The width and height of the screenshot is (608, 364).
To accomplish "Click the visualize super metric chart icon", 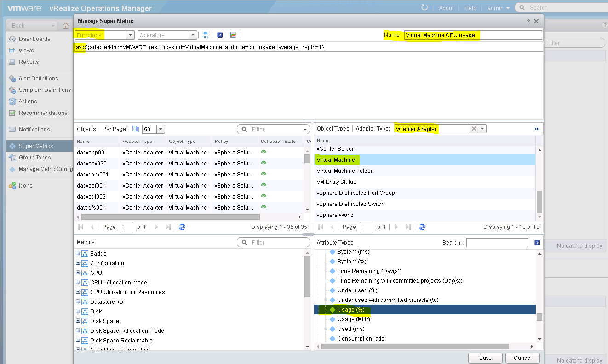I will 233,35.
